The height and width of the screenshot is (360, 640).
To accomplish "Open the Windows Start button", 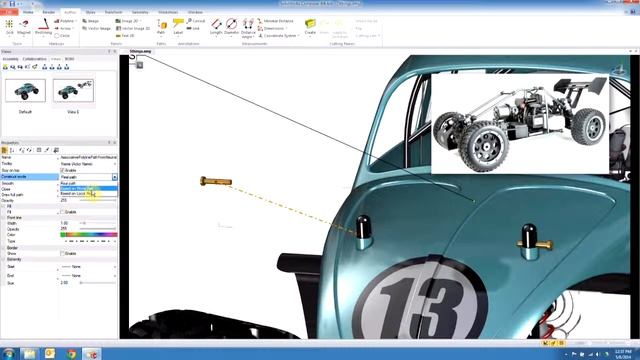I will (x=8, y=353).
